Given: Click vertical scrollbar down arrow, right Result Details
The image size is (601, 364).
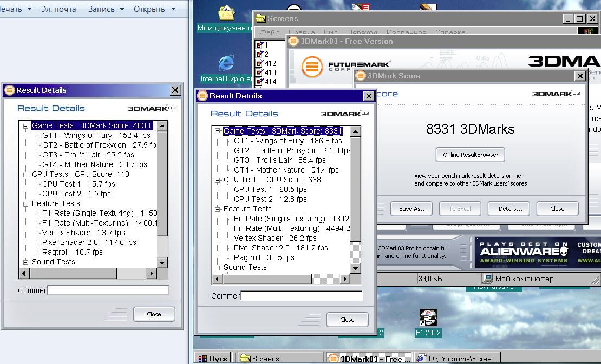Looking at the screenshot, I should click(x=355, y=268).
